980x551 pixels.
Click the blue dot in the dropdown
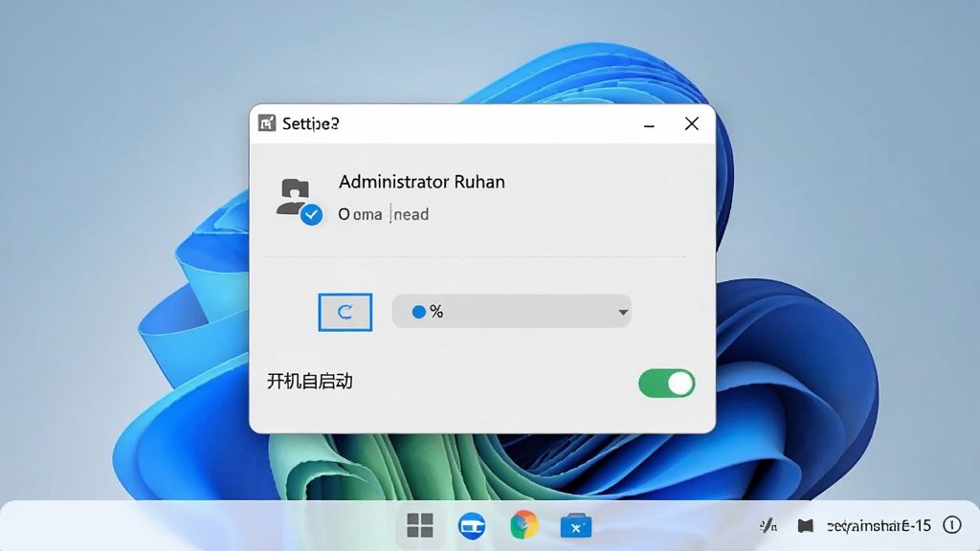pyautogui.click(x=419, y=312)
